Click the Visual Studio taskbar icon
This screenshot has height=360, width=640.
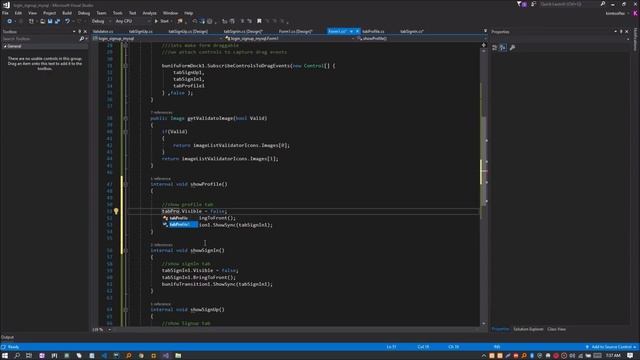(166, 356)
